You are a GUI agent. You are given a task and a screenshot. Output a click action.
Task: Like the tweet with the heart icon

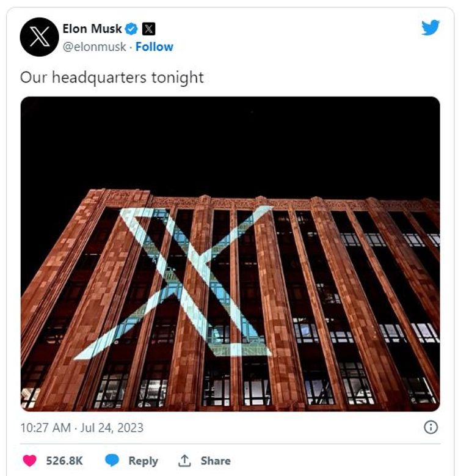[29, 461]
